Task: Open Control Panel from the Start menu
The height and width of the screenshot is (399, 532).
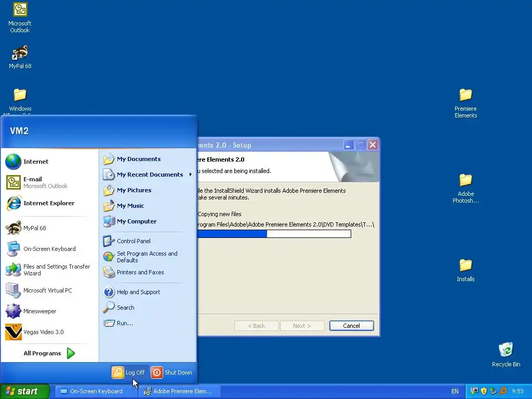Action: tap(148, 241)
